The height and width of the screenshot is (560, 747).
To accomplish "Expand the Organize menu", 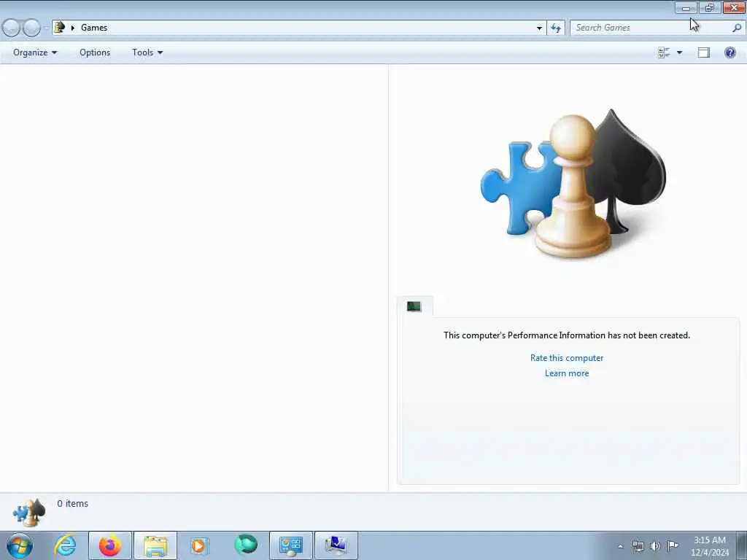I will (35, 52).
